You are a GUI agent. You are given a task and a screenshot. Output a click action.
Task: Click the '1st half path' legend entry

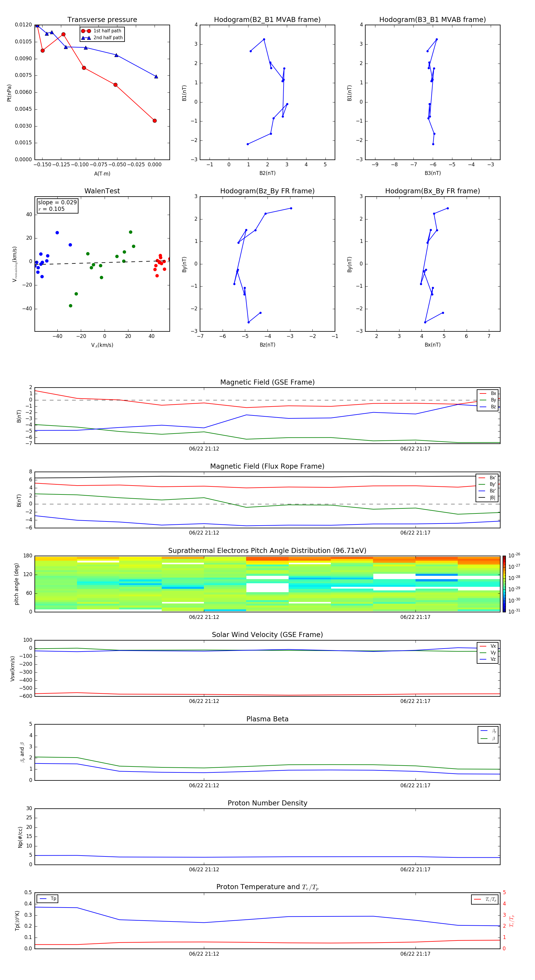(102, 31)
